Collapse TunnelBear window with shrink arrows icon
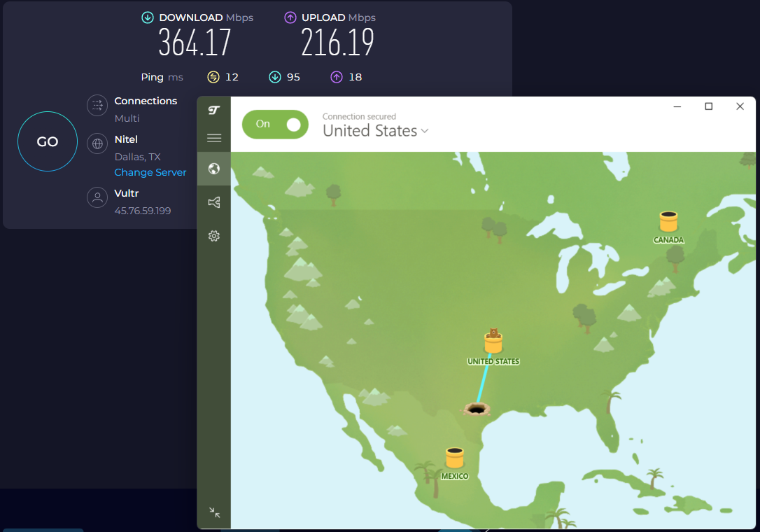Viewport: 760px width, 532px height. tap(214, 512)
